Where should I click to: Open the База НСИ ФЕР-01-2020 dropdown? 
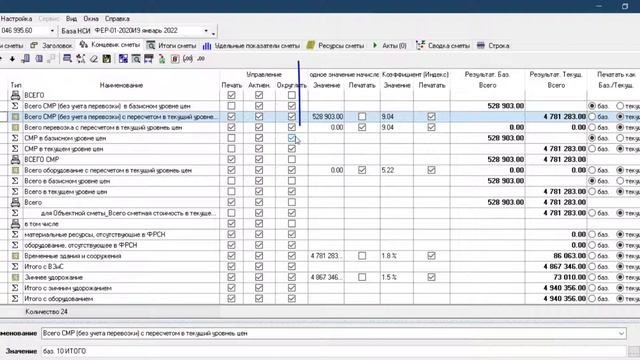(206, 31)
